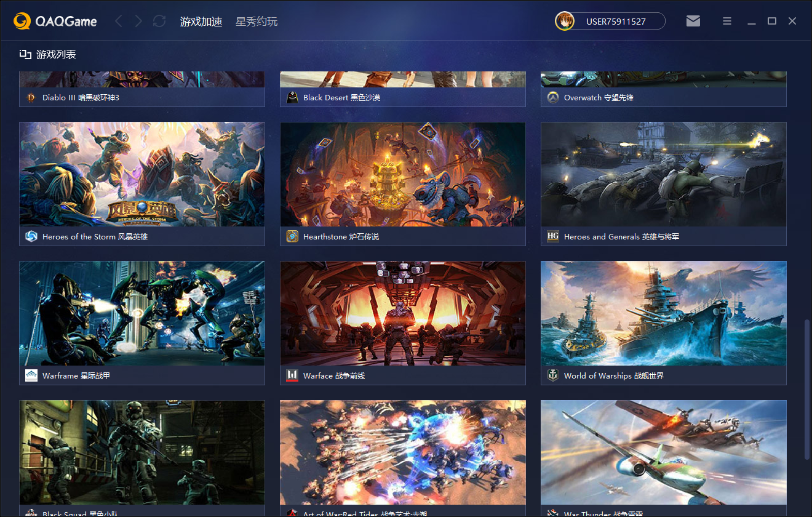The width and height of the screenshot is (812, 517).
Task: Click the Warframe game icon
Action: [31, 375]
